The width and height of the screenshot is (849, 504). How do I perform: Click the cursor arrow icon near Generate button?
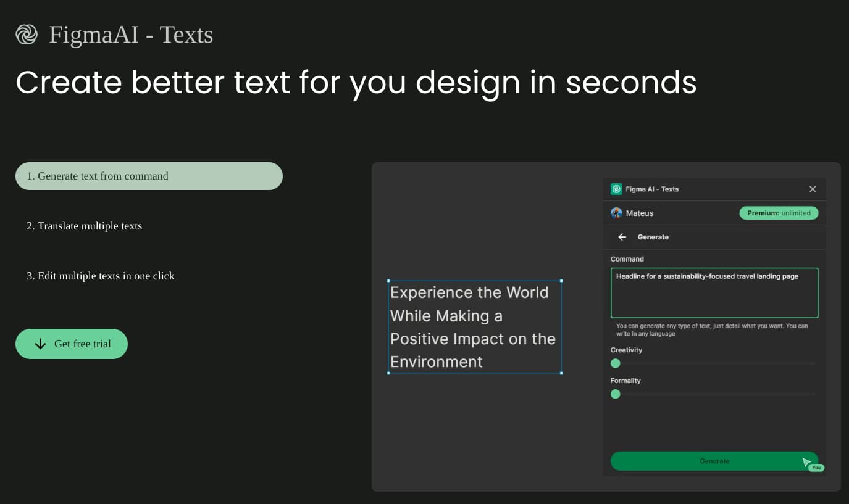pyautogui.click(x=807, y=462)
